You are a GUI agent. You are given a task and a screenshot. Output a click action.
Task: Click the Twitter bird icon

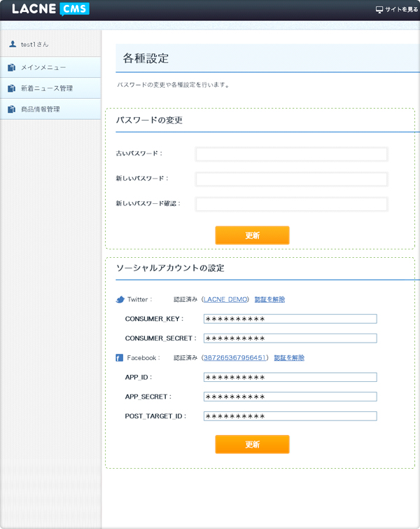[120, 299]
